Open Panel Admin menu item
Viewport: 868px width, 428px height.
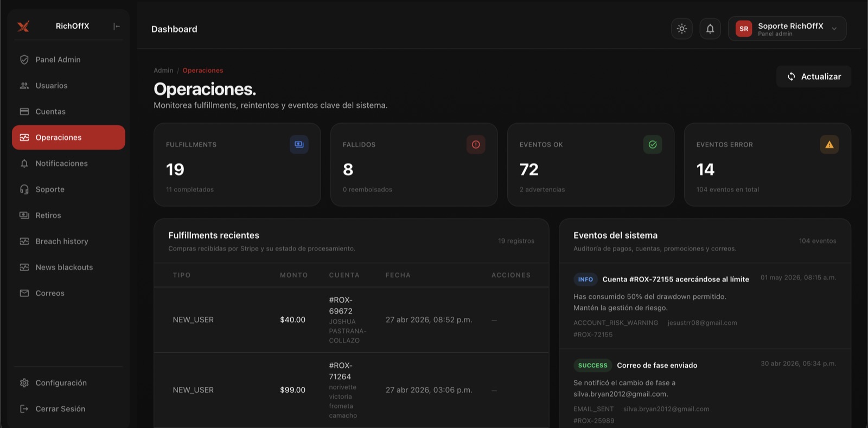pos(68,60)
